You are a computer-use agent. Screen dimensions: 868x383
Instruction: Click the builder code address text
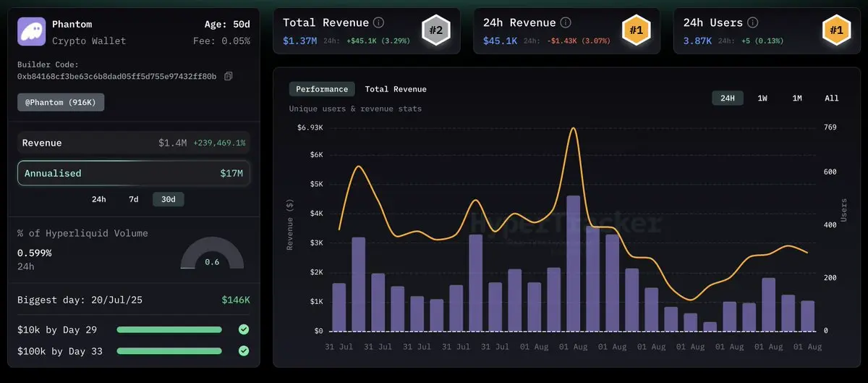[116, 76]
